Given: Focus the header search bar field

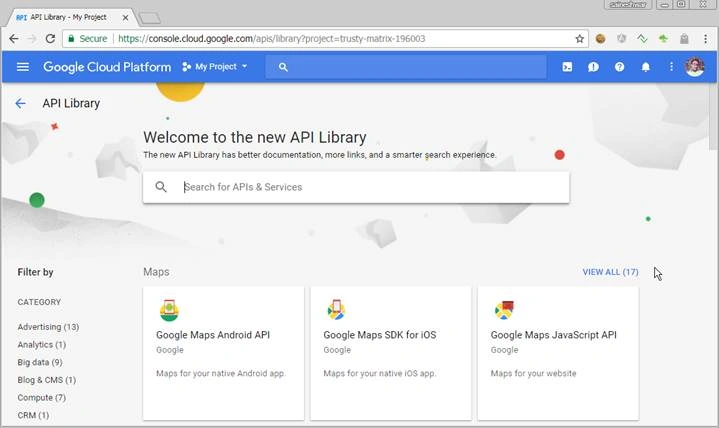Looking at the screenshot, I should click(406, 67).
